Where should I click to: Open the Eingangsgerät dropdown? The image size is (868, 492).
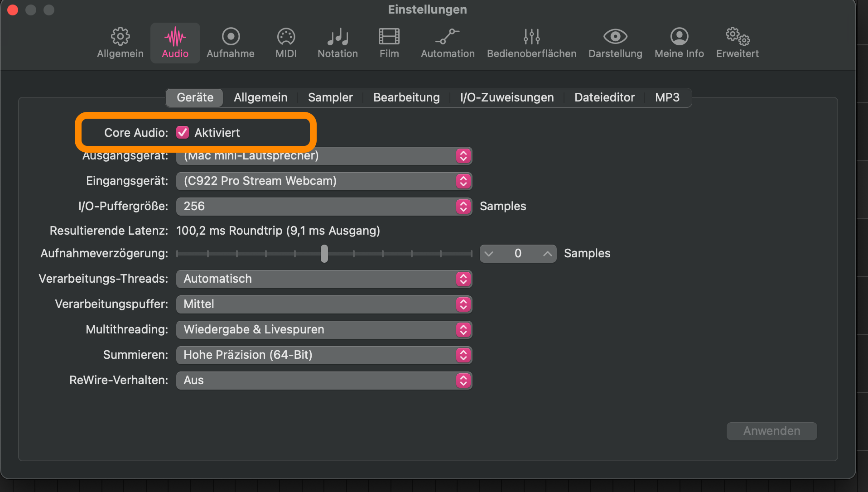tap(324, 181)
